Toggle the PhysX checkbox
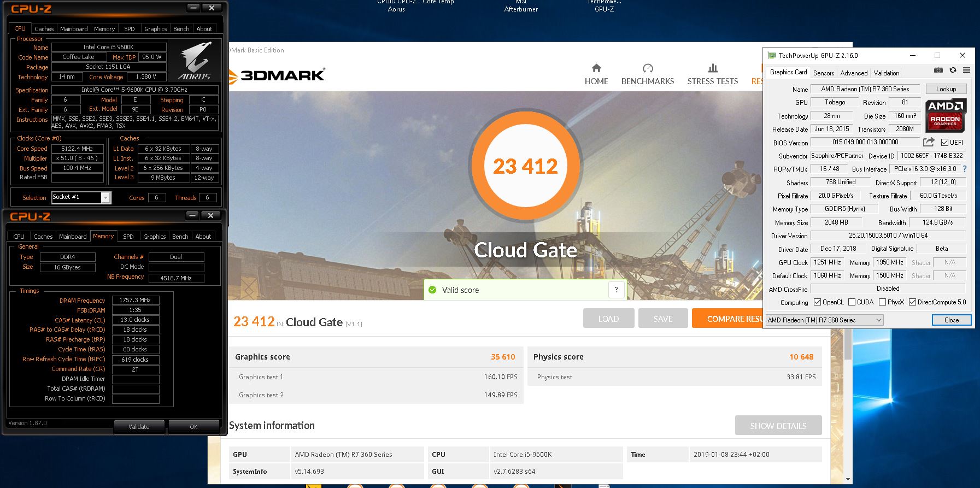980x488 pixels. click(882, 302)
